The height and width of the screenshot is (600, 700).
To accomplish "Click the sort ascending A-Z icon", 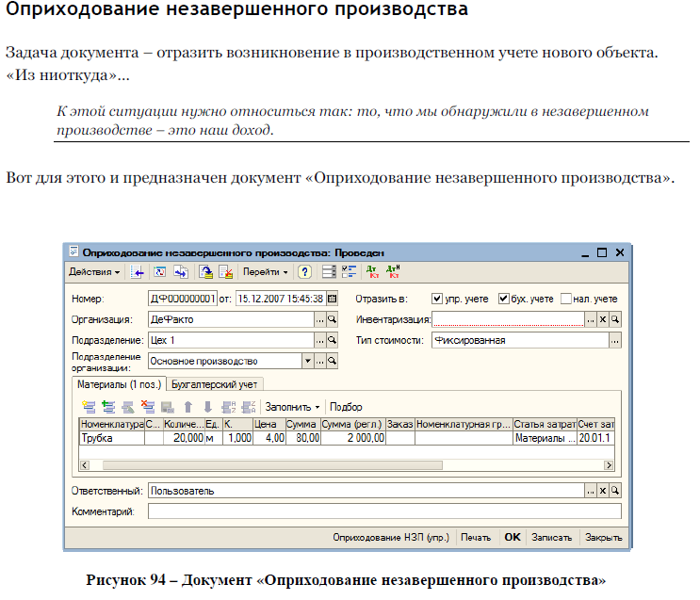I will [x=229, y=407].
